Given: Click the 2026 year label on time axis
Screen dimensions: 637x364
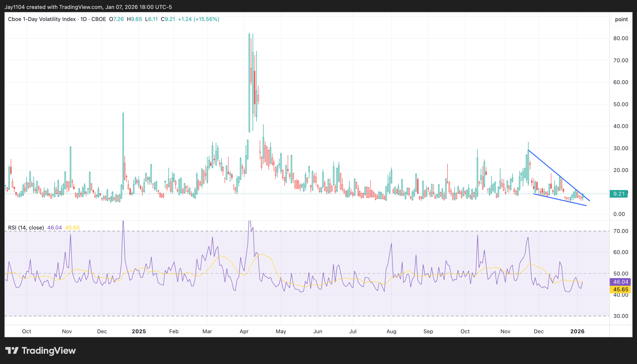Looking at the screenshot, I should point(577,331).
